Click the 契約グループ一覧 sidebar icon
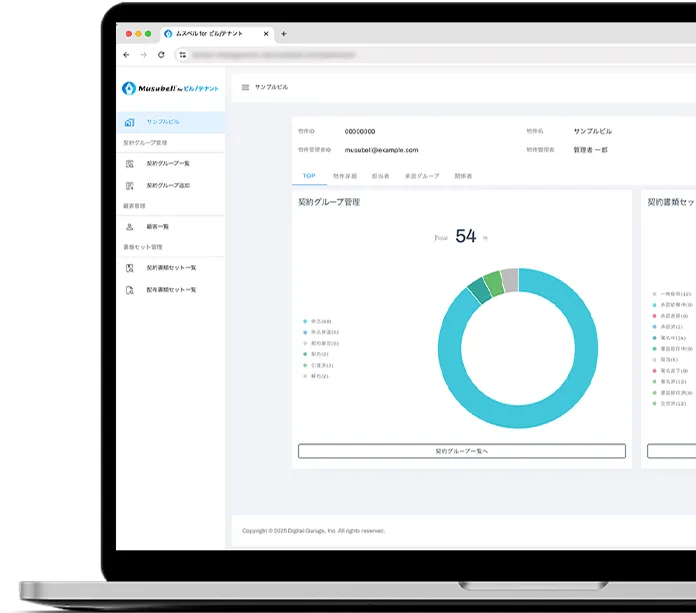The width and height of the screenshot is (696, 613). [129, 163]
